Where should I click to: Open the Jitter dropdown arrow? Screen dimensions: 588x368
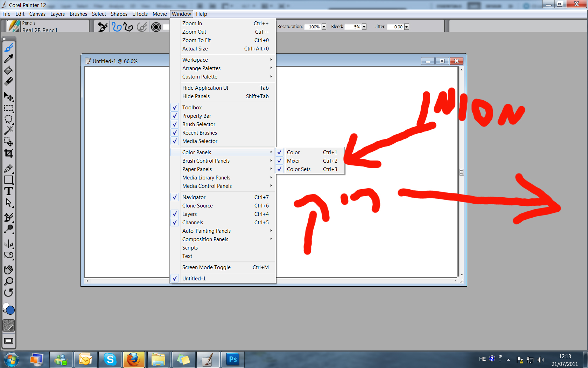407,27
